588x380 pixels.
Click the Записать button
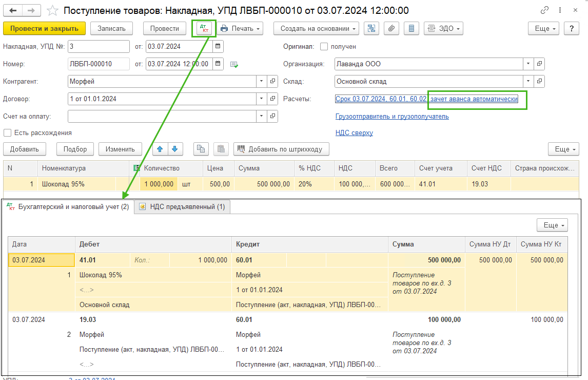[111, 29]
